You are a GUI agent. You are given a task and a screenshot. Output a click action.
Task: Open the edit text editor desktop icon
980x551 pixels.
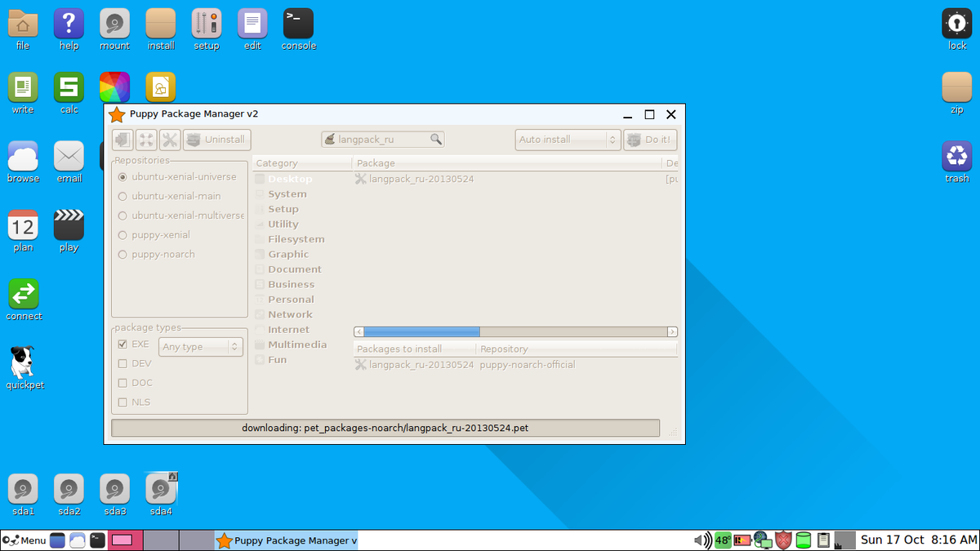[x=252, y=29]
